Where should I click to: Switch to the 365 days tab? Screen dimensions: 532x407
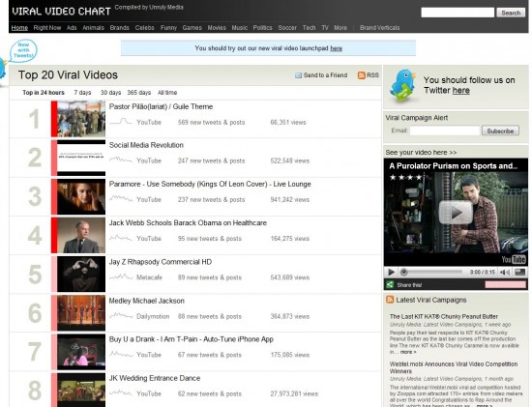[x=138, y=93]
